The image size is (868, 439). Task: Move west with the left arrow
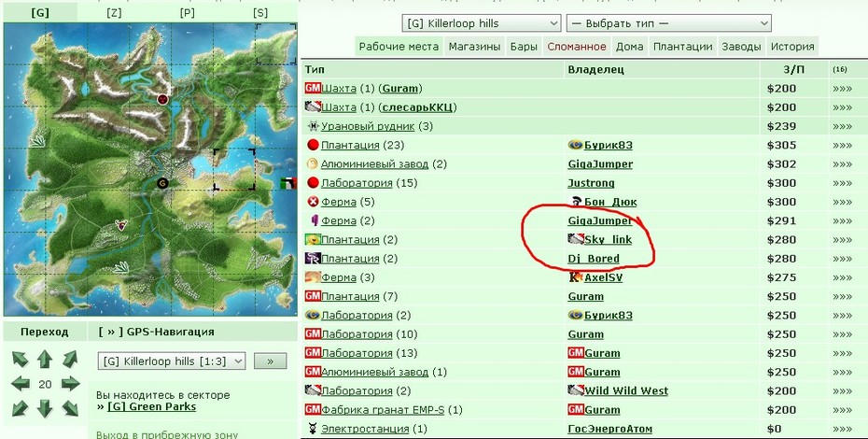21,384
